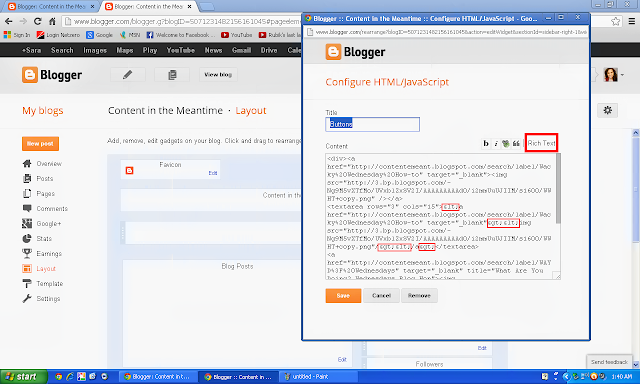Open Overview in sidebar
640x384 pixels.
[x=49, y=164]
